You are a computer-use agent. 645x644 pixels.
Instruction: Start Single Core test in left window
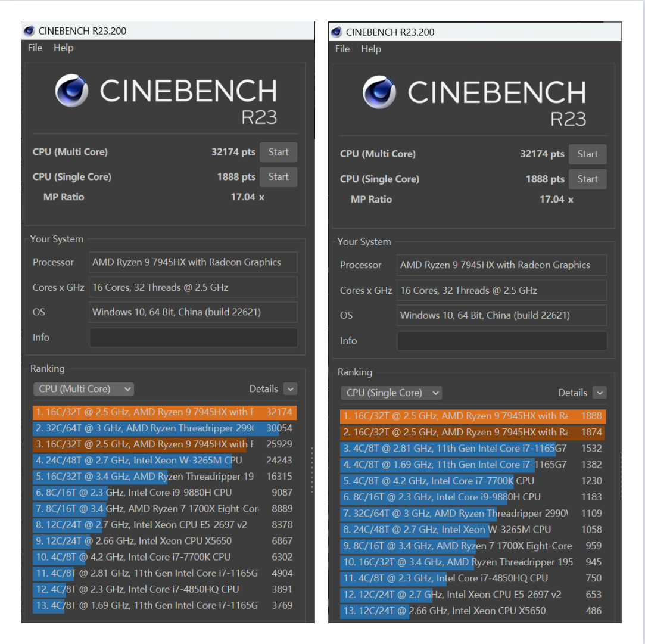[x=278, y=177]
